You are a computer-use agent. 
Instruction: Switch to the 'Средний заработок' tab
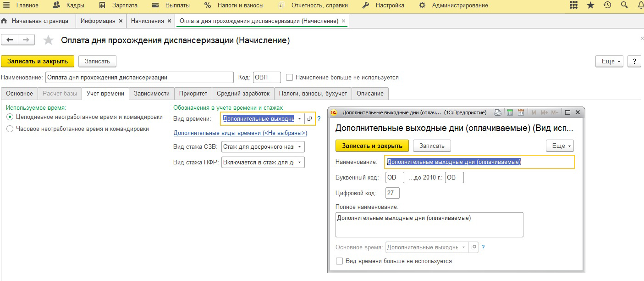[243, 93]
